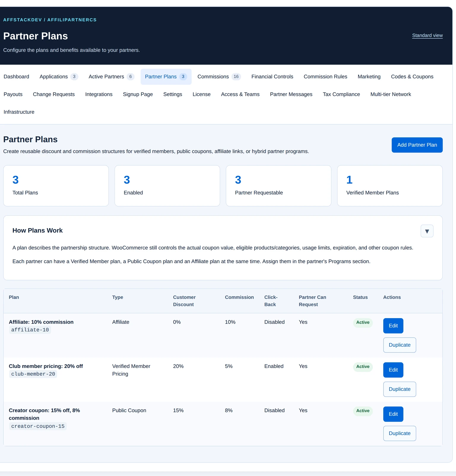This screenshot has height=476, width=456.
Task: Select the Partner Plans tab
Action: pos(166,77)
